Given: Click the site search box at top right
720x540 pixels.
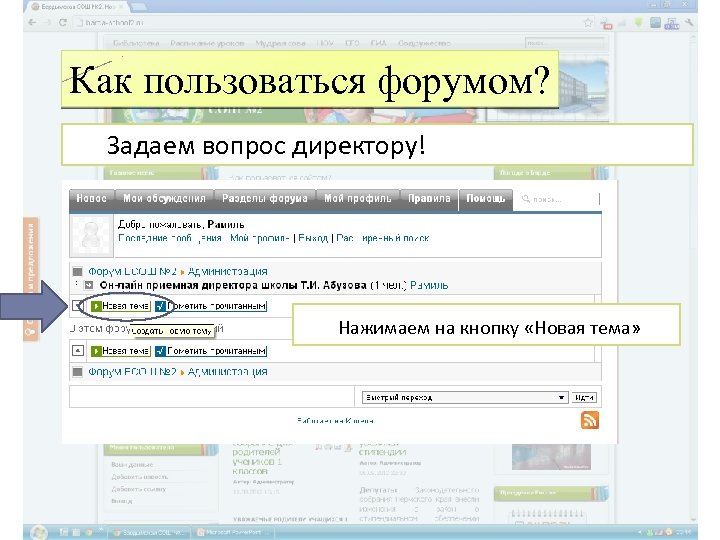Looking at the screenshot, I should (x=564, y=43).
